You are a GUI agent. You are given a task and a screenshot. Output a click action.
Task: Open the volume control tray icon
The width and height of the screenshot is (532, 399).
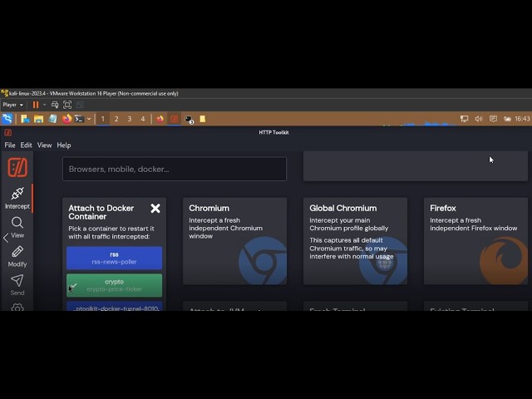point(479,119)
